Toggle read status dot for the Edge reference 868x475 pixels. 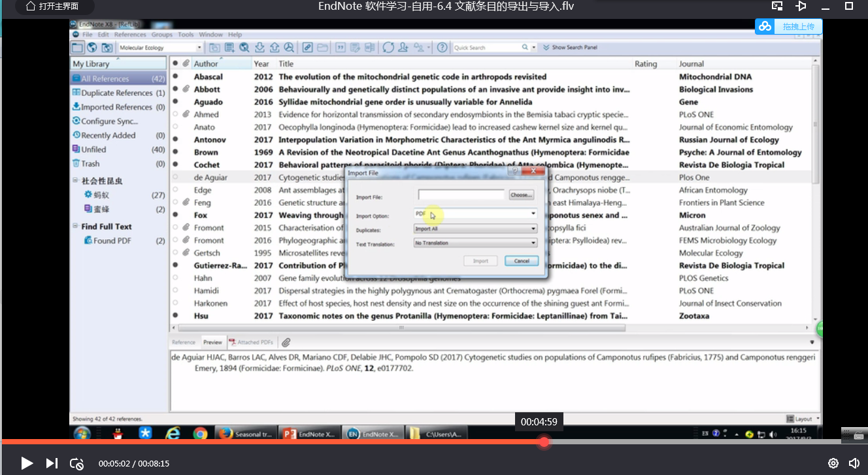coord(175,190)
